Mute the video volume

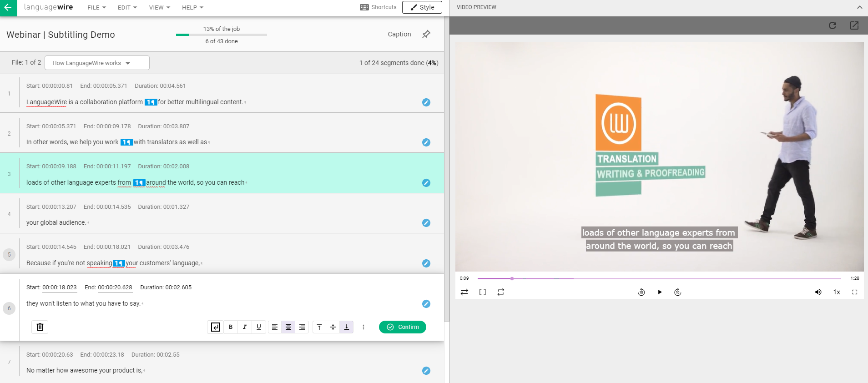click(x=818, y=292)
